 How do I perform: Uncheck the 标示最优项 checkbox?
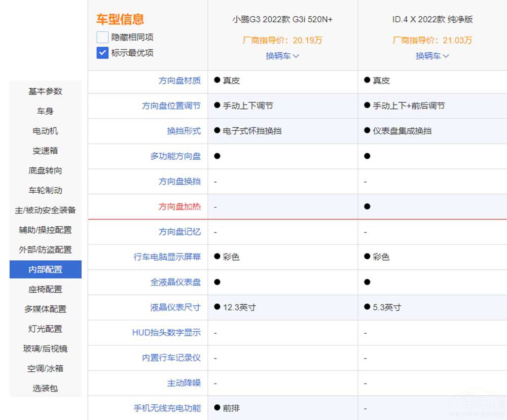point(102,52)
